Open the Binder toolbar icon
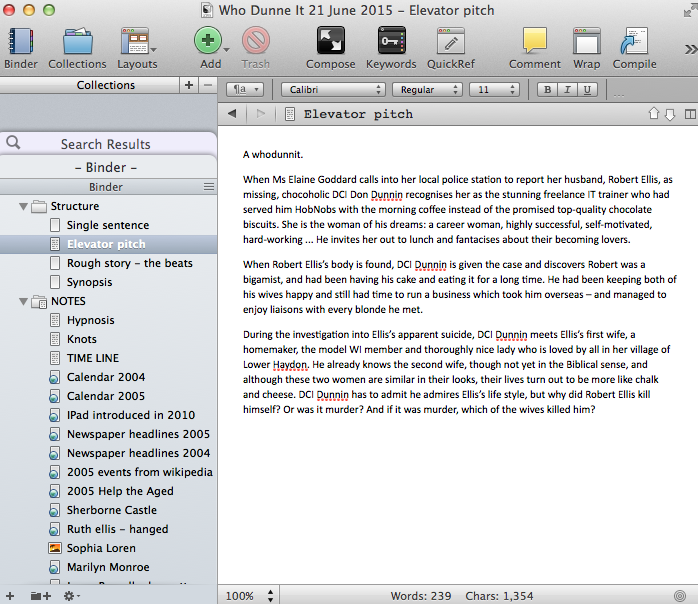This screenshot has height=604, width=698. [x=20, y=42]
